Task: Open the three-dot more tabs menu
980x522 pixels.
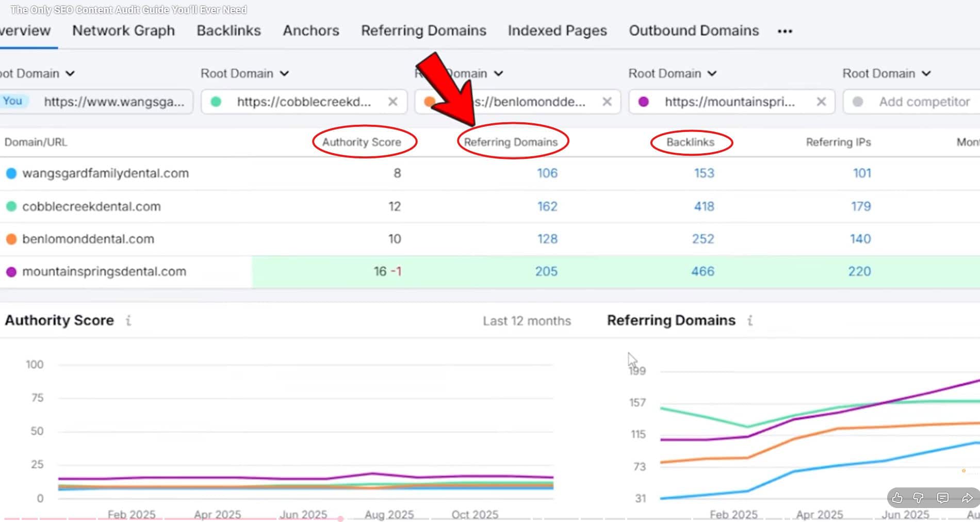Action: pyautogui.click(x=785, y=31)
